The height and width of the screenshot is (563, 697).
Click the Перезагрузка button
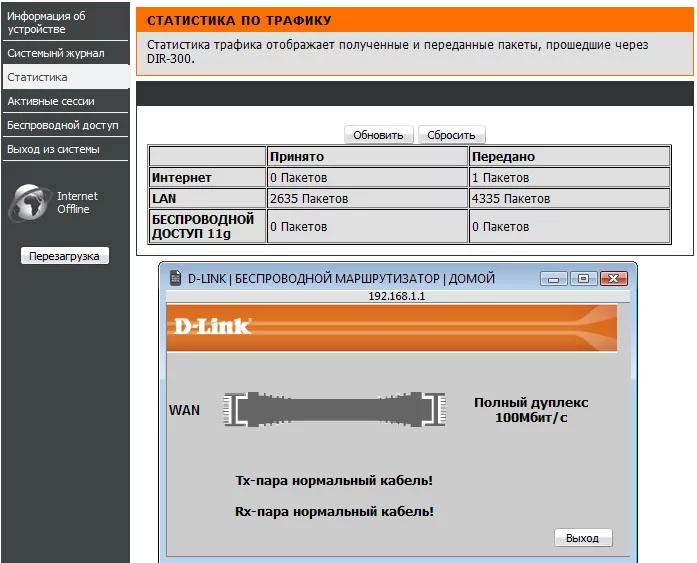tap(64, 256)
